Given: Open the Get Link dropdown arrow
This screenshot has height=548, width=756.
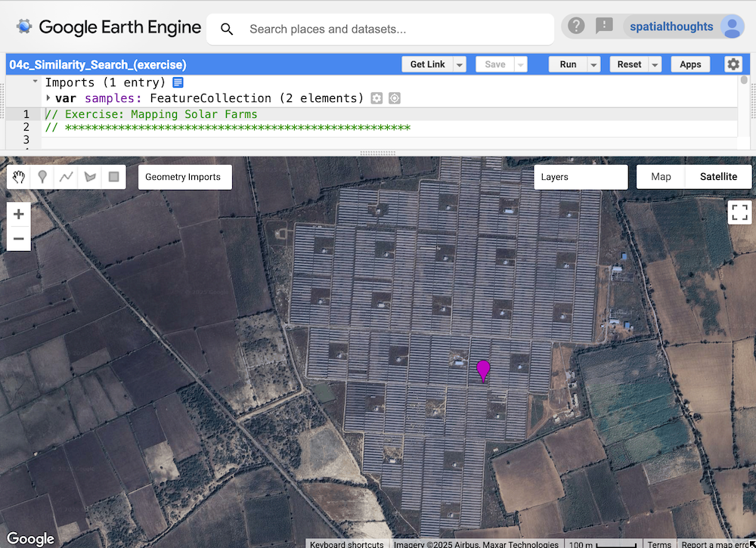Looking at the screenshot, I should [460, 65].
